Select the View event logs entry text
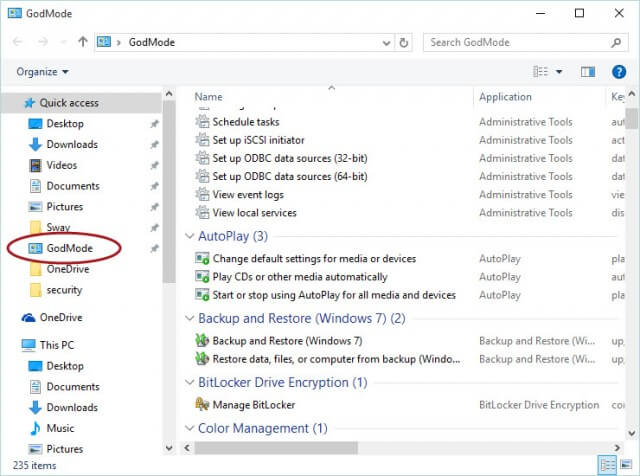640x476 pixels. click(248, 195)
